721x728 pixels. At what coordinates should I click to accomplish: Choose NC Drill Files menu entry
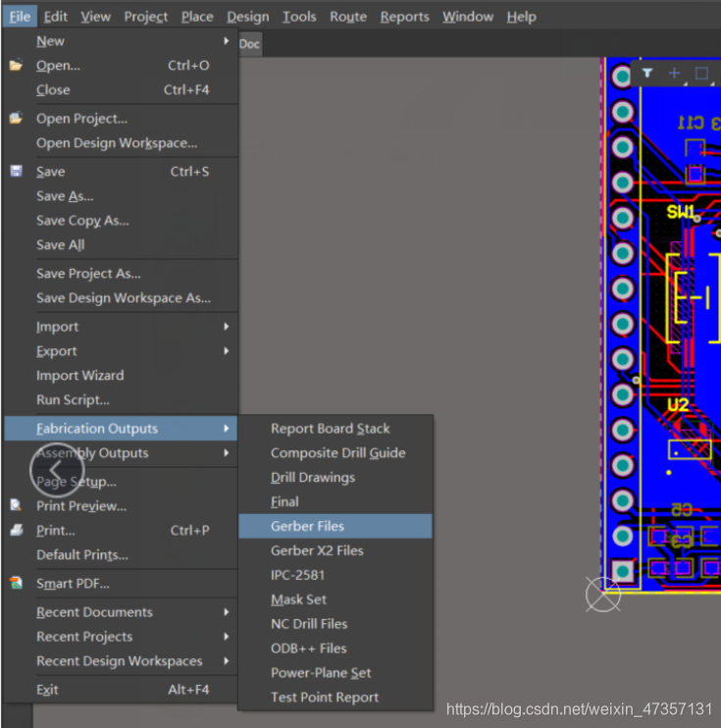click(335, 624)
